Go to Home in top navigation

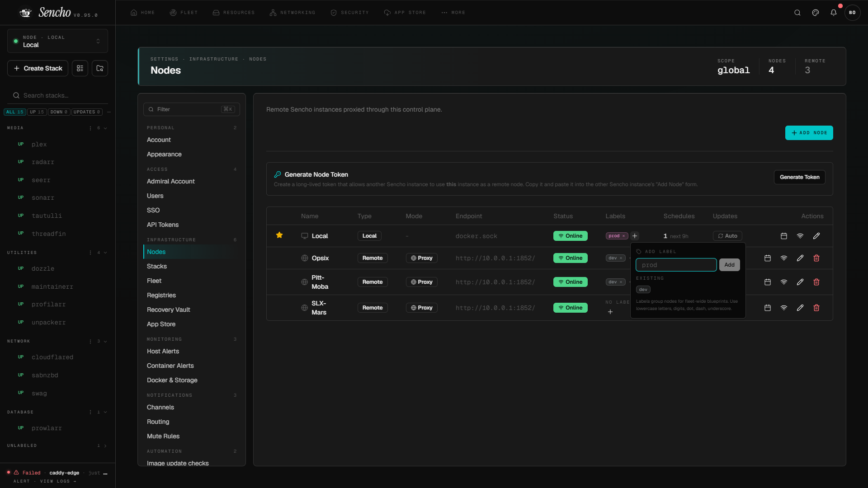[x=143, y=13]
